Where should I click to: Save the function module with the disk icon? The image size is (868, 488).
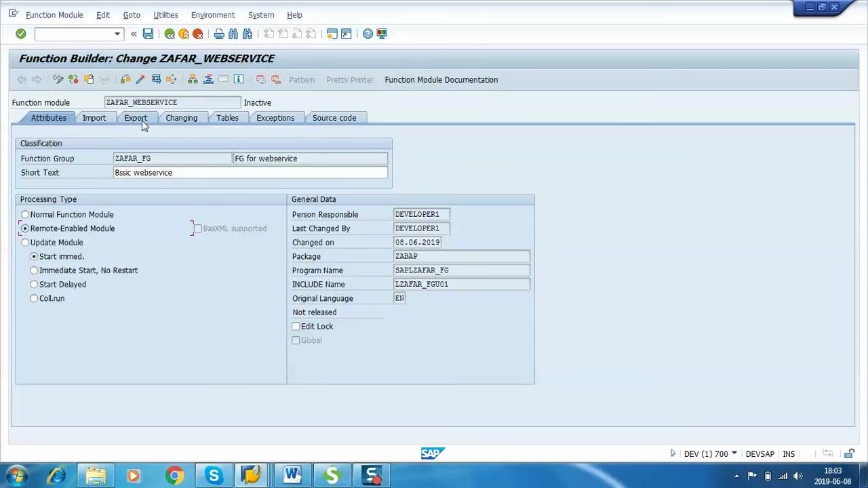(x=148, y=34)
